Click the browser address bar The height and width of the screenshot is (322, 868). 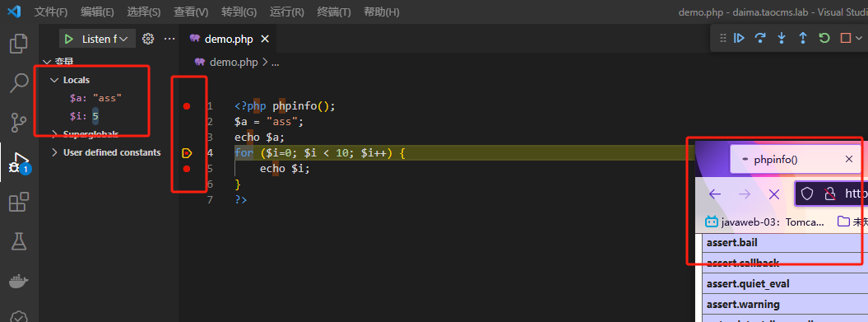(x=832, y=194)
